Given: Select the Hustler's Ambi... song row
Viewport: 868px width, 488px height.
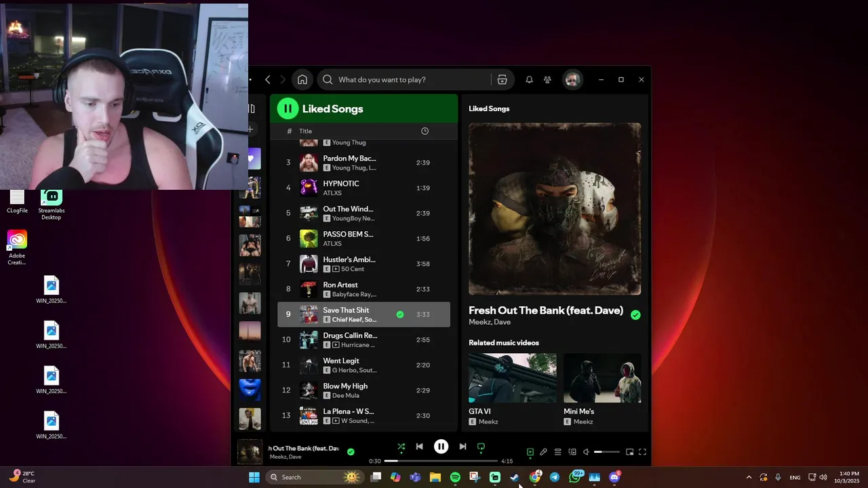Looking at the screenshot, I should pyautogui.click(x=363, y=264).
